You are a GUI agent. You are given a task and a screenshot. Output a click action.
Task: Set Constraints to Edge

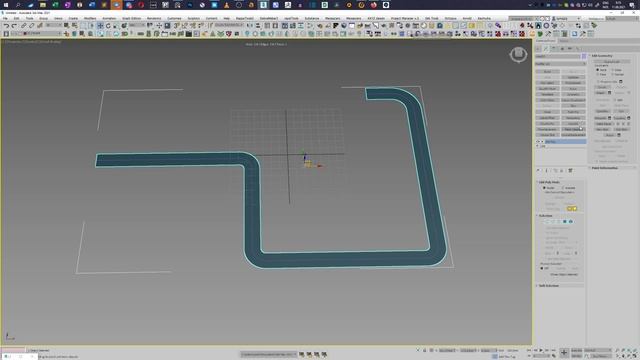(x=613, y=70)
